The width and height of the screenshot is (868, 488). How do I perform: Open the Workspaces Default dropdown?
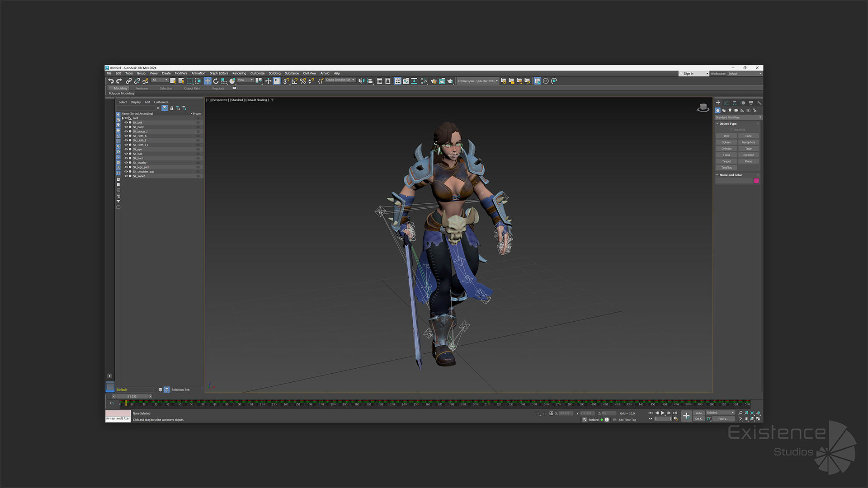point(745,74)
